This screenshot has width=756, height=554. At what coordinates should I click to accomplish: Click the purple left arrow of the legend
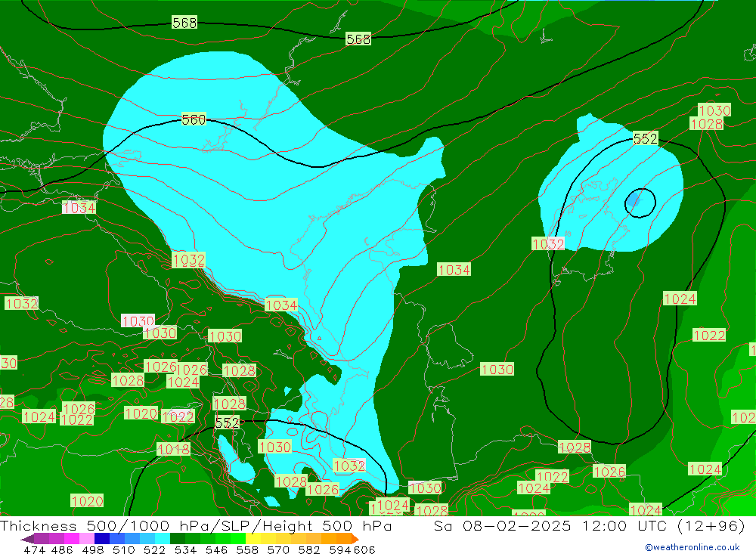click(27, 539)
